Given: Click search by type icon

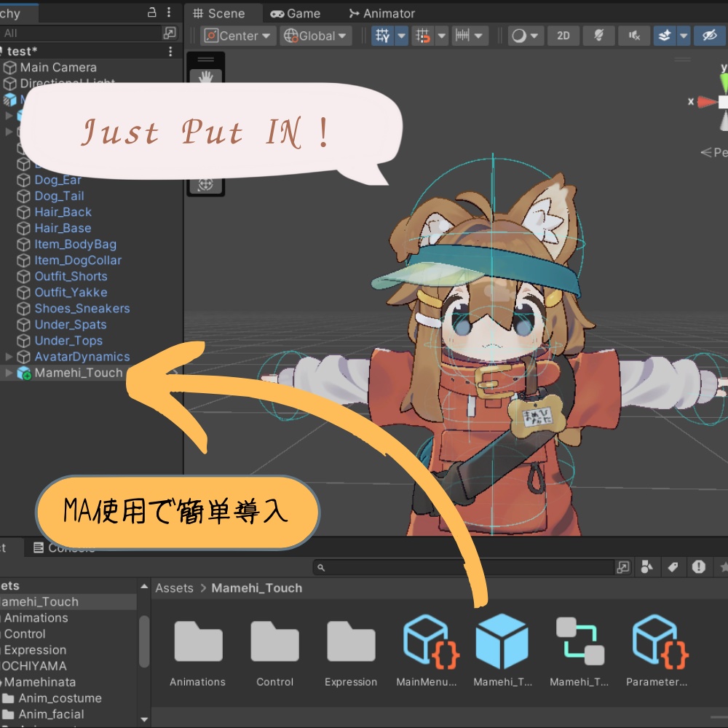Looking at the screenshot, I should [646, 567].
